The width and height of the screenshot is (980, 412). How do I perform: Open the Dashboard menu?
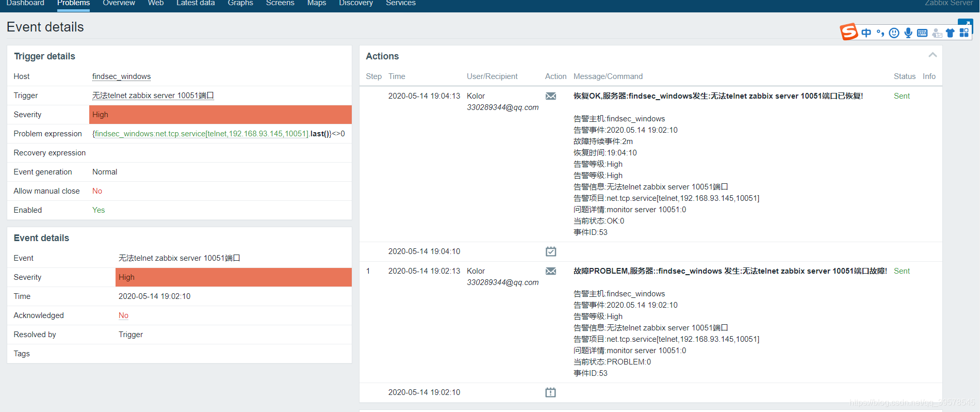(x=25, y=3)
